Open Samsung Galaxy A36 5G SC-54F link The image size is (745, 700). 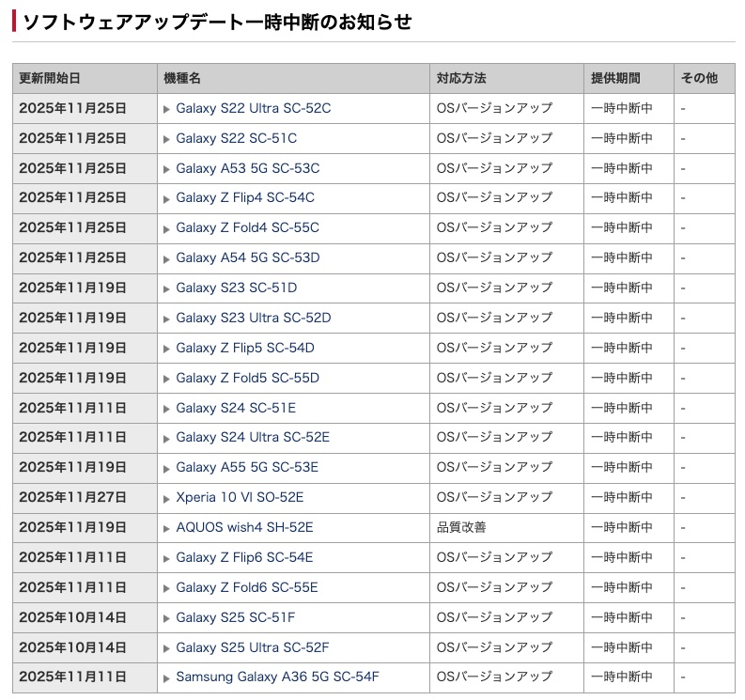(x=277, y=677)
